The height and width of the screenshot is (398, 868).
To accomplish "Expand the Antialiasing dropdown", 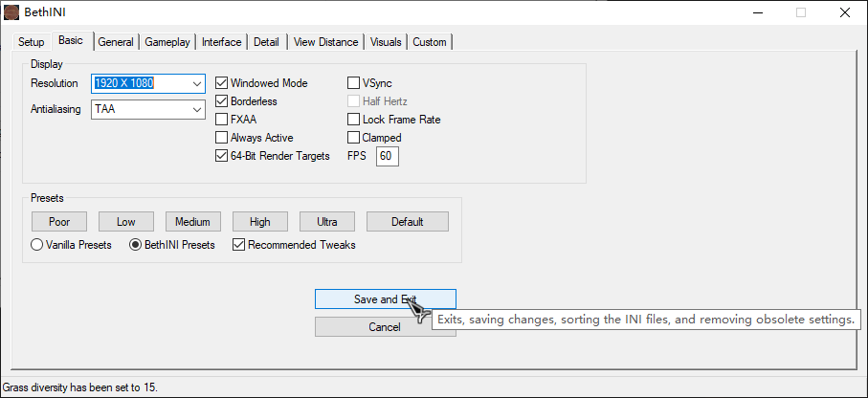I will [x=197, y=110].
